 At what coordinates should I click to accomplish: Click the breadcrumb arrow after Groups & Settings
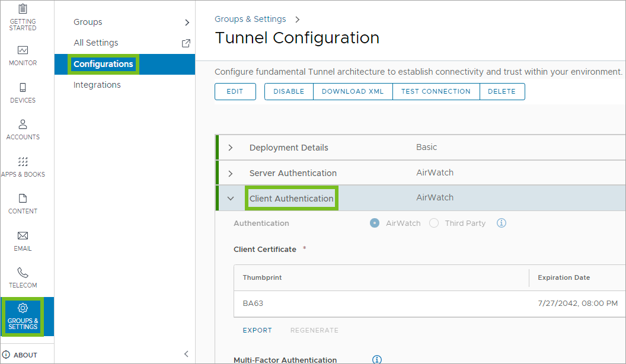297,20
